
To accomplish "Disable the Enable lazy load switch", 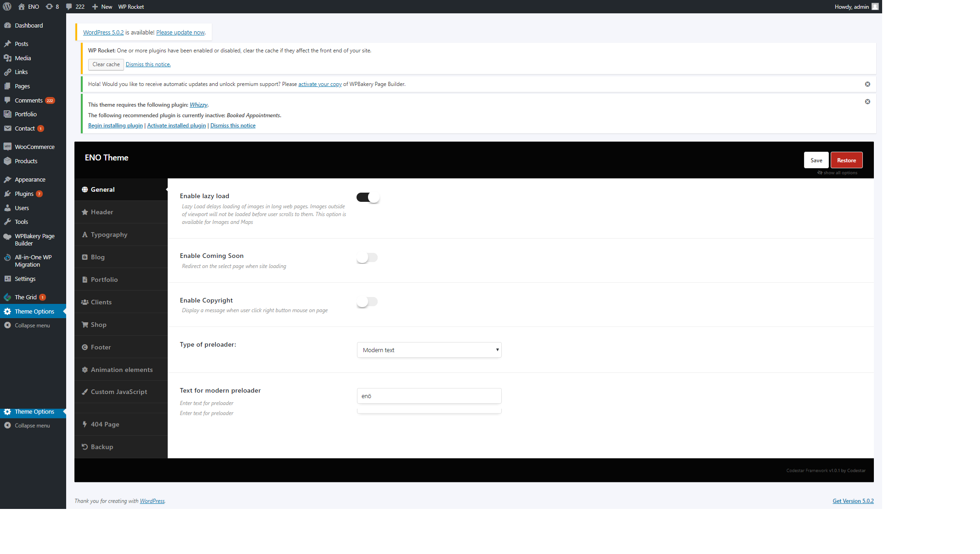I will [368, 197].
